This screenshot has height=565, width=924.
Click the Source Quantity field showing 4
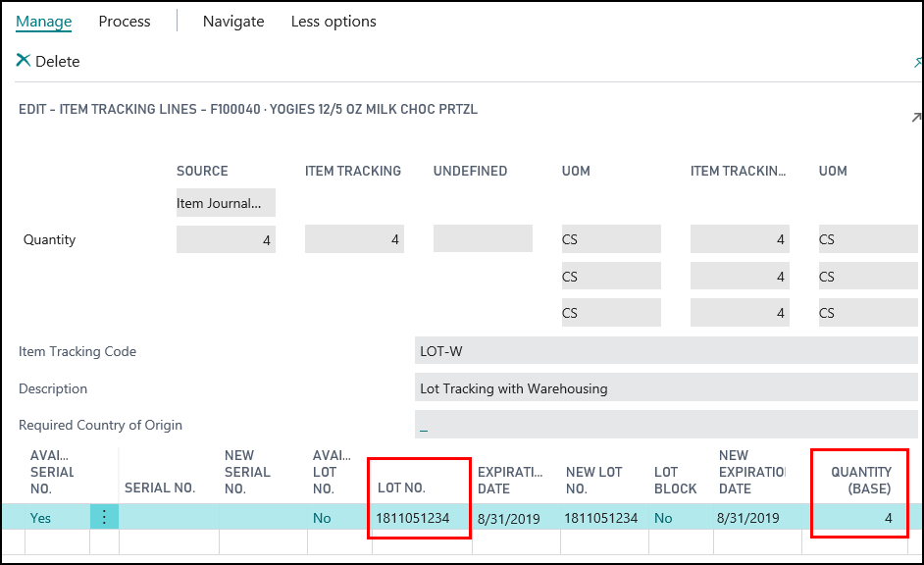[x=225, y=238]
